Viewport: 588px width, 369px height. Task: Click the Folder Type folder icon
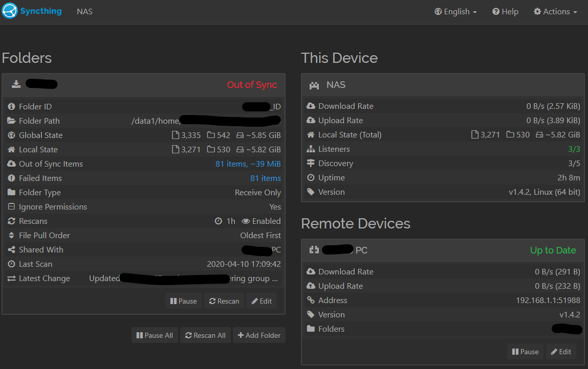click(12, 192)
